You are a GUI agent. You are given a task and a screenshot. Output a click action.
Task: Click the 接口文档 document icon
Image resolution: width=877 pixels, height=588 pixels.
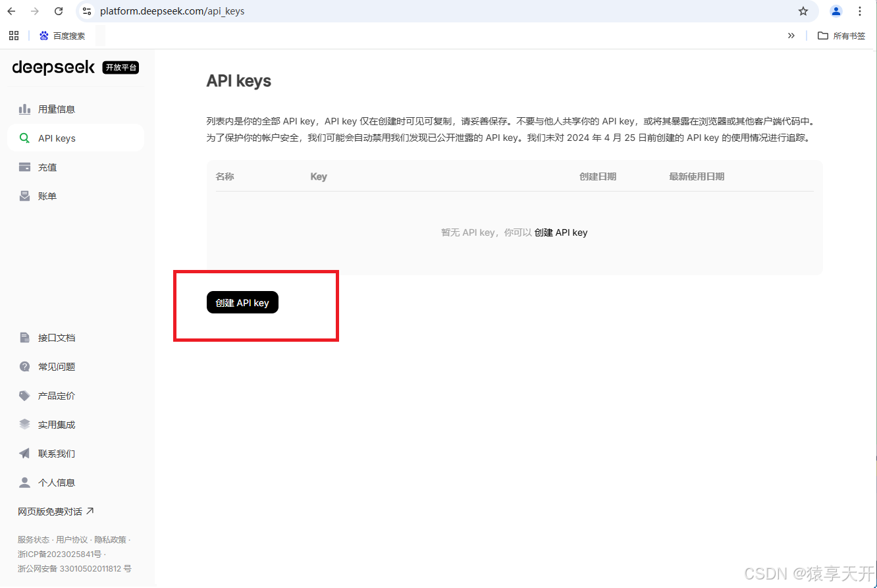[x=24, y=337]
